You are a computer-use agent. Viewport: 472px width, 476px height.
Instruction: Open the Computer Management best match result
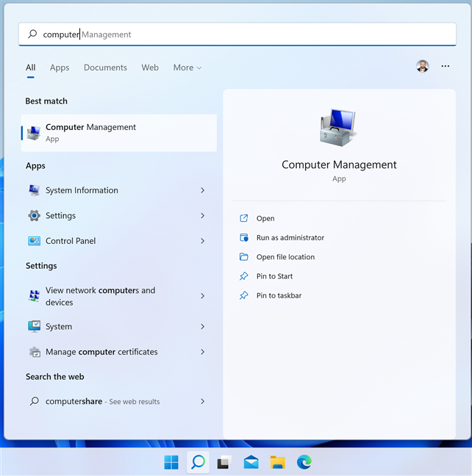(119, 133)
